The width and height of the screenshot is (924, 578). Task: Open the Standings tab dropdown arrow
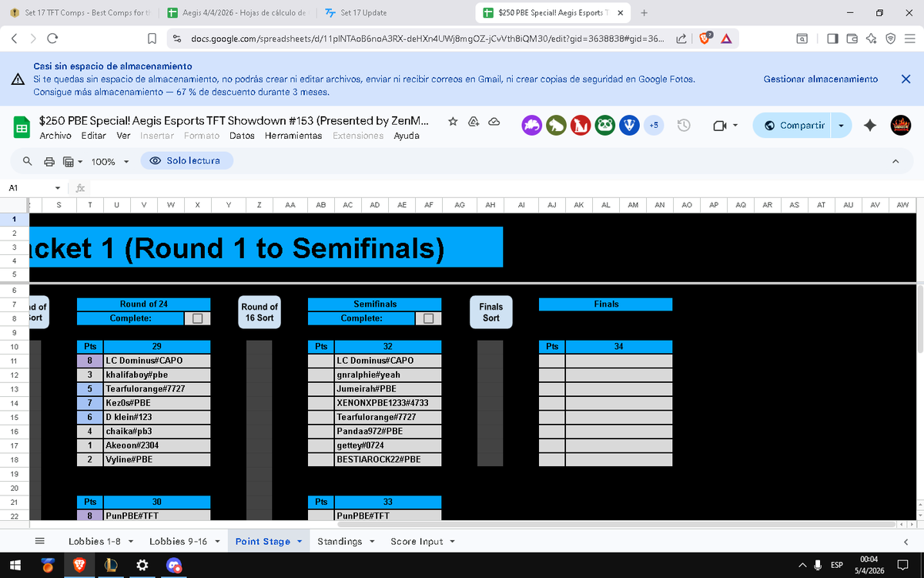373,541
